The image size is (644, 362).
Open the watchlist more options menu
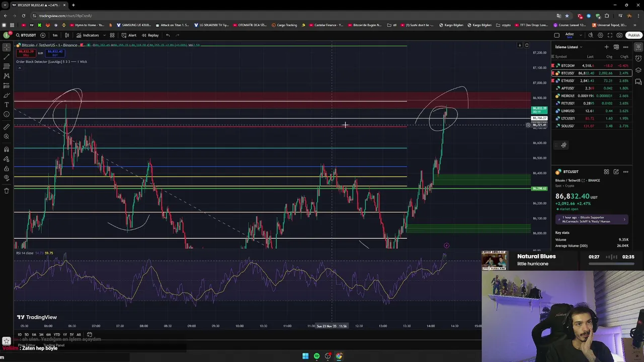[x=625, y=47]
